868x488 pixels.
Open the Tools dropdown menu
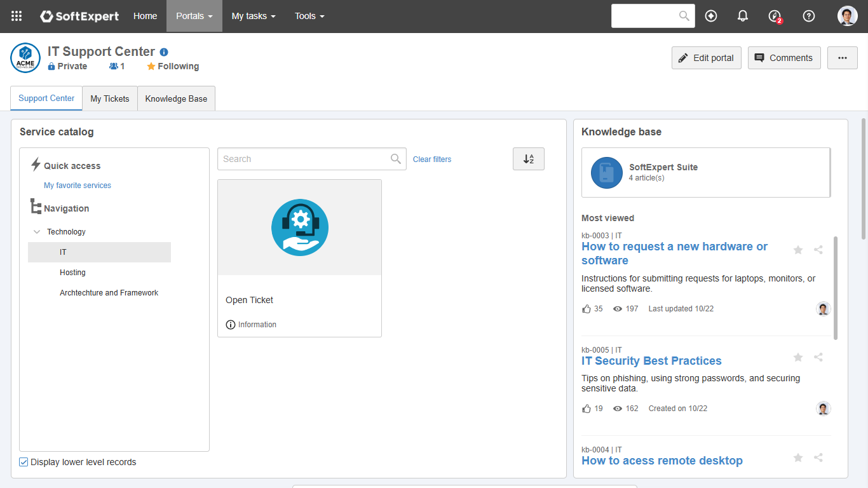pyautogui.click(x=309, y=16)
